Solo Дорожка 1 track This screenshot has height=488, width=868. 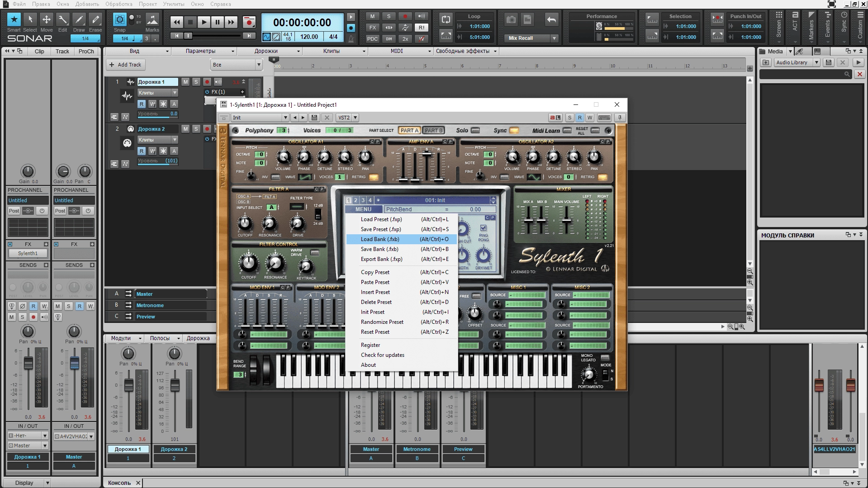point(196,82)
